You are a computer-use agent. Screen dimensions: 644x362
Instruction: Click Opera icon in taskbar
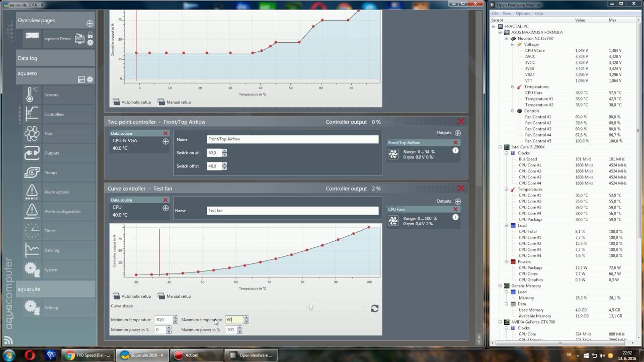click(x=30, y=355)
